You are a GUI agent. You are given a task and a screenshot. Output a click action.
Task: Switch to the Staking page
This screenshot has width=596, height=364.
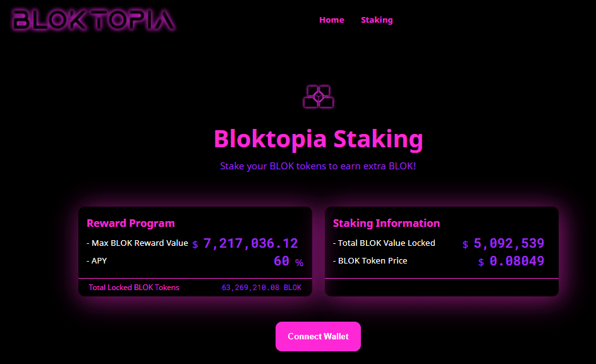point(377,20)
